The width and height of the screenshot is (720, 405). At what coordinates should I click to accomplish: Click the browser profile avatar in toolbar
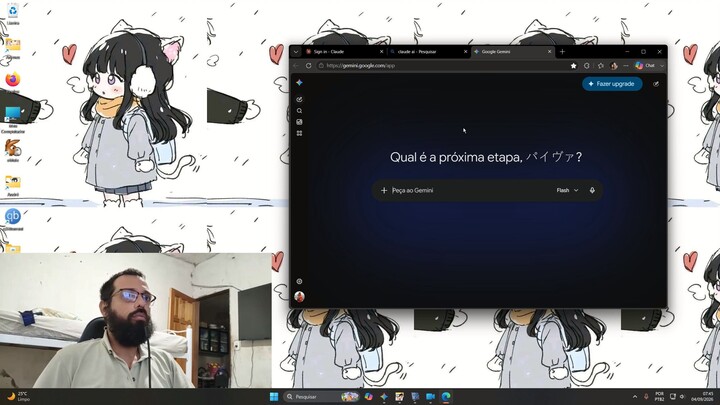pos(614,66)
